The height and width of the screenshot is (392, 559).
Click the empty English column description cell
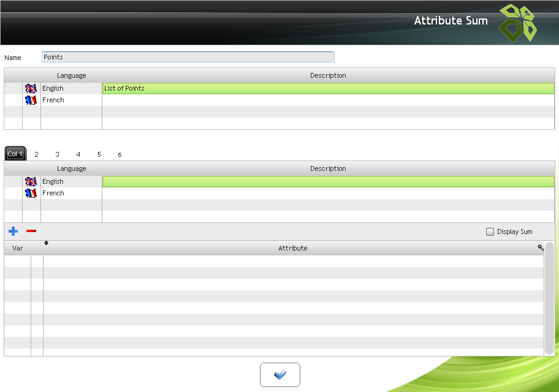pyautogui.click(x=328, y=181)
